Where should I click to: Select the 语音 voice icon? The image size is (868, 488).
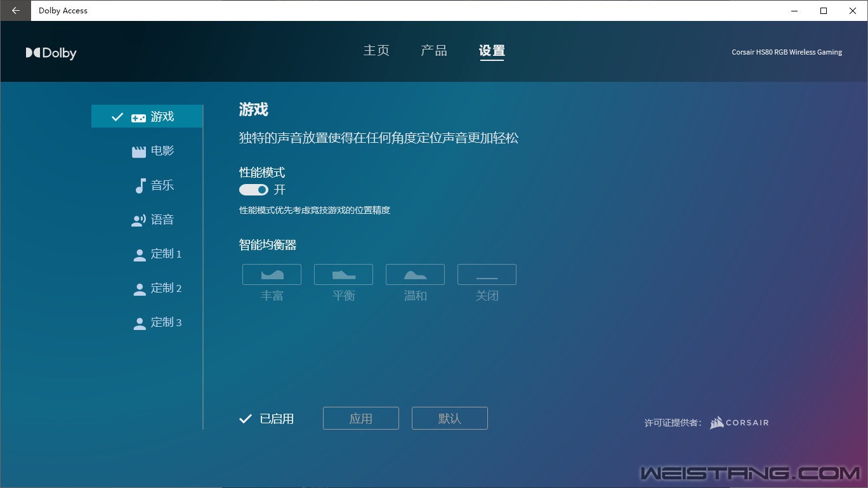(x=138, y=220)
